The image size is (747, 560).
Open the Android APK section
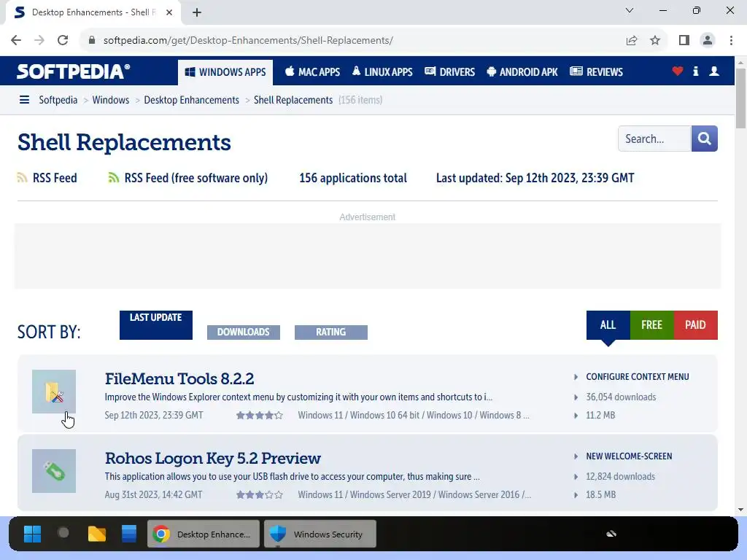tap(522, 72)
